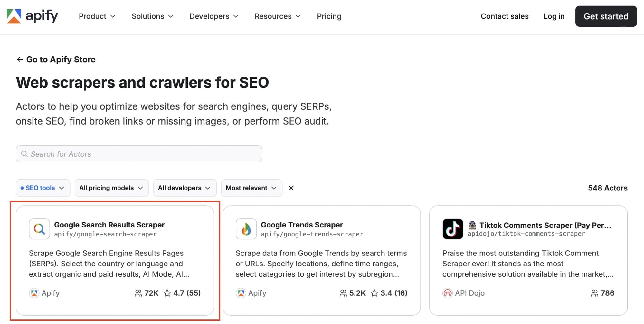Open the Resources menu chevron

298,16
